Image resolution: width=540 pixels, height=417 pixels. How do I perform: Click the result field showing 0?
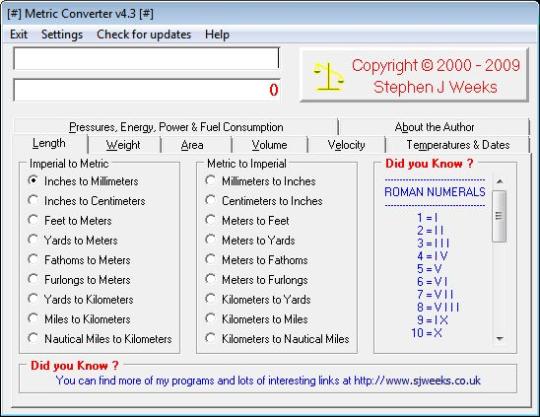tap(146, 90)
